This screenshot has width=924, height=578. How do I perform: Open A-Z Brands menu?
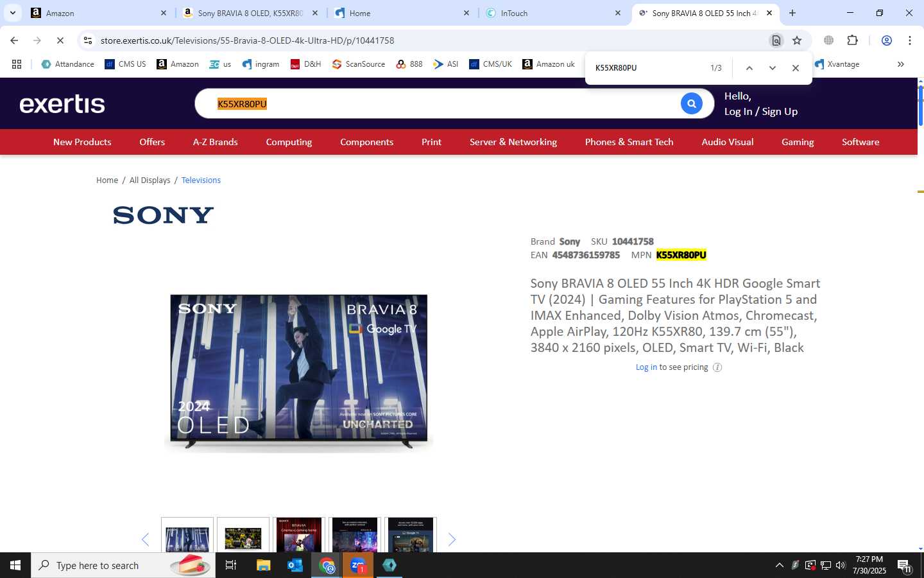click(x=216, y=142)
